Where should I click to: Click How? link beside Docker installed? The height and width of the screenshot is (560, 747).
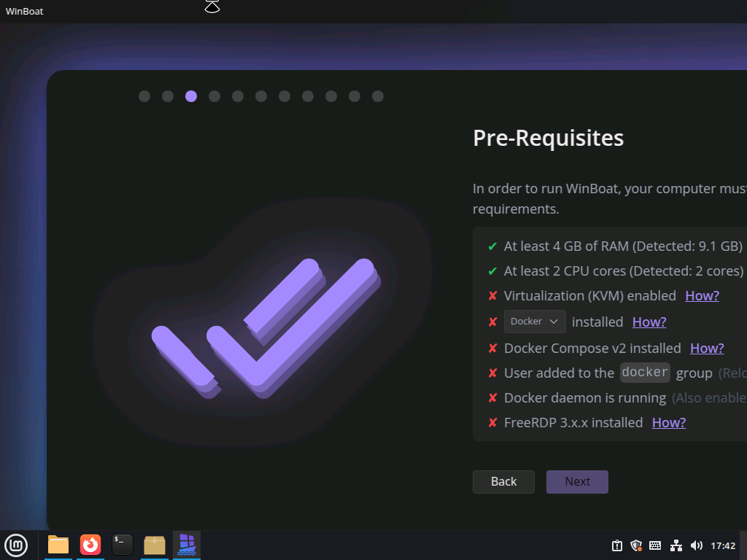pyautogui.click(x=649, y=322)
